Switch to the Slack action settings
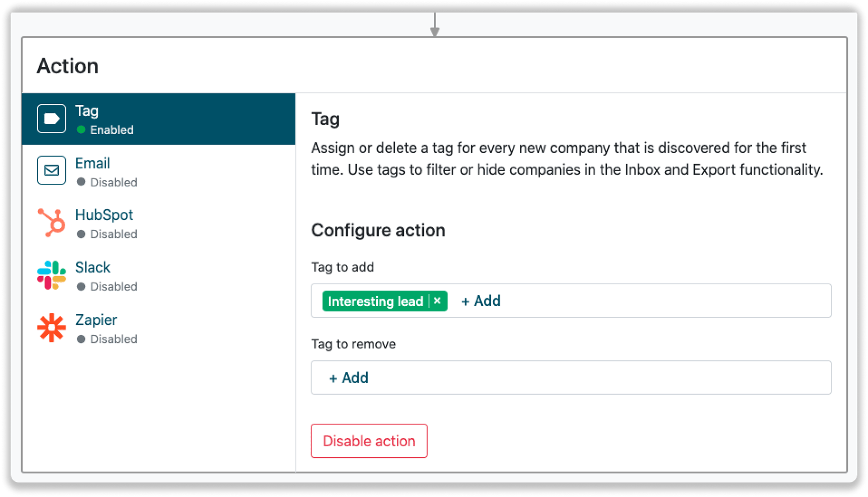Screen dimensions: 868x497 tap(92, 267)
